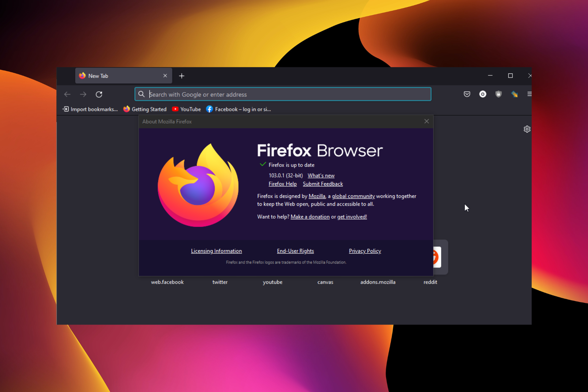Click the web.facebook shortcut label

[x=167, y=282]
